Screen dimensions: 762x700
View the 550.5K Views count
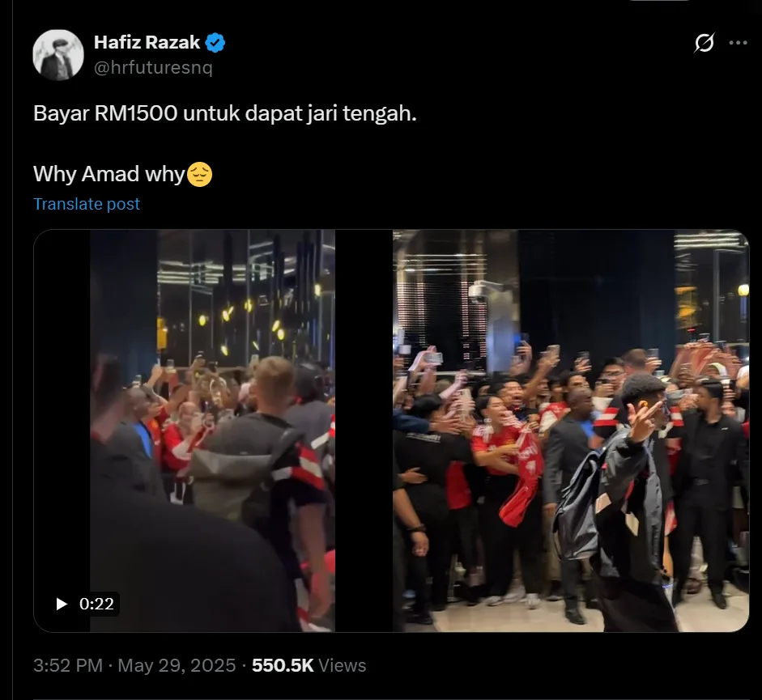click(309, 665)
